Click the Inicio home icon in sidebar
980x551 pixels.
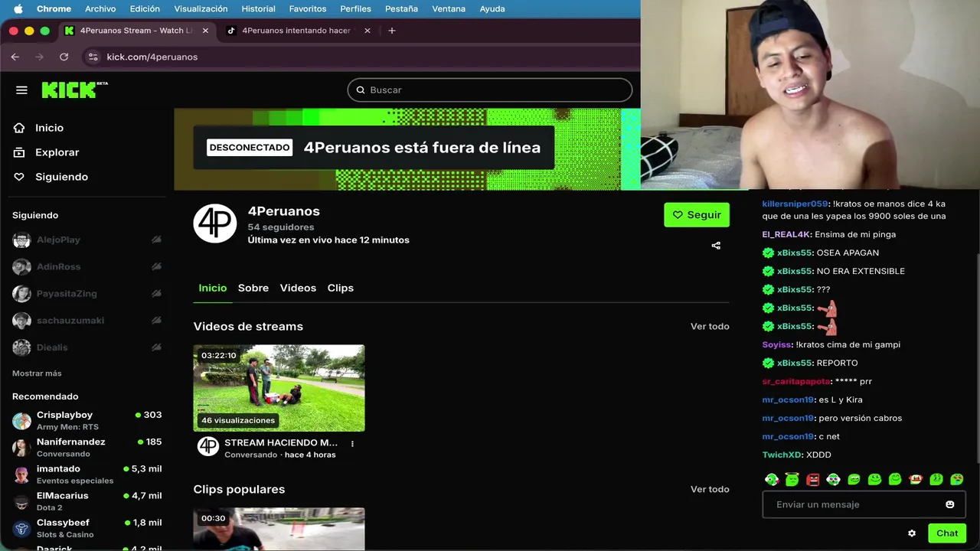(x=19, y=128)
